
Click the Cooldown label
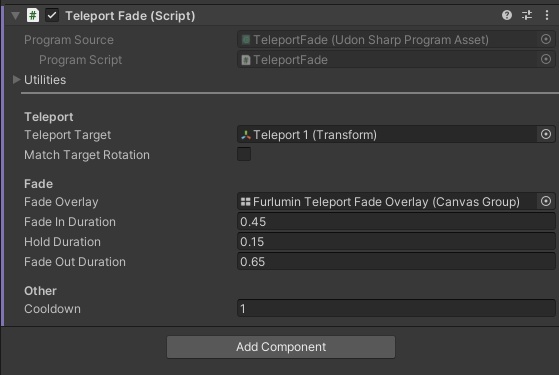(x=52, y=309)
